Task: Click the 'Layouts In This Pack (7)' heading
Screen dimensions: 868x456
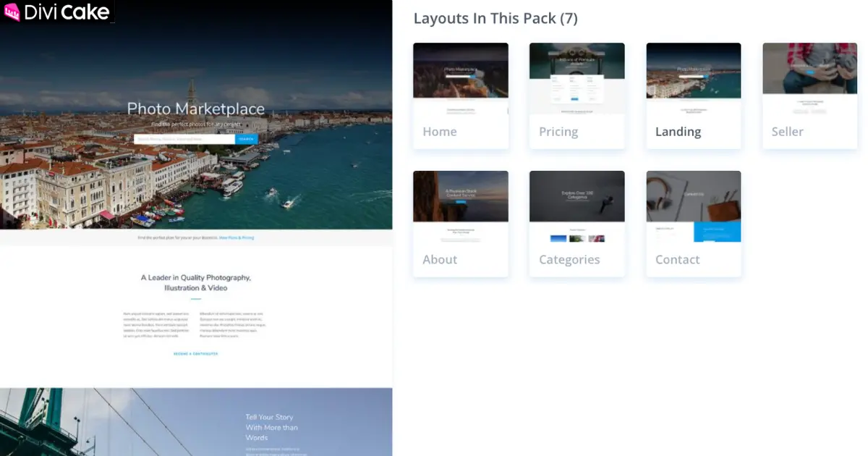Action: (495, 18)
